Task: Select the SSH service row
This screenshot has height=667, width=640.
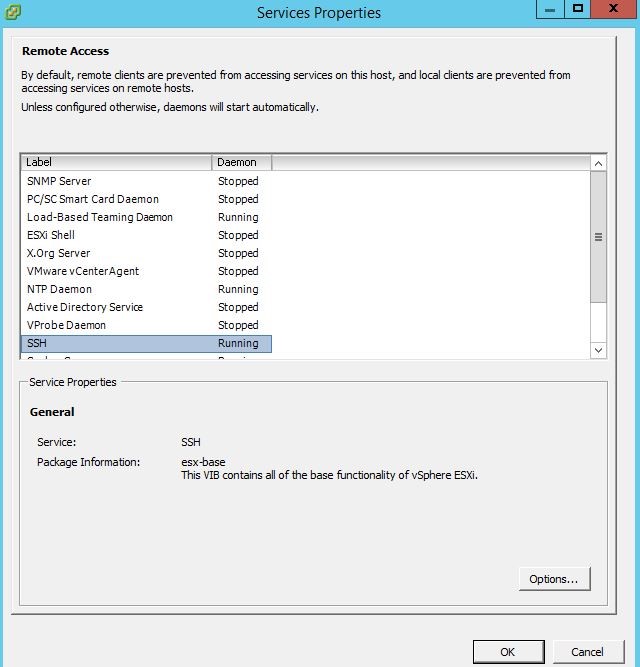Action: [x=37, y=343]
